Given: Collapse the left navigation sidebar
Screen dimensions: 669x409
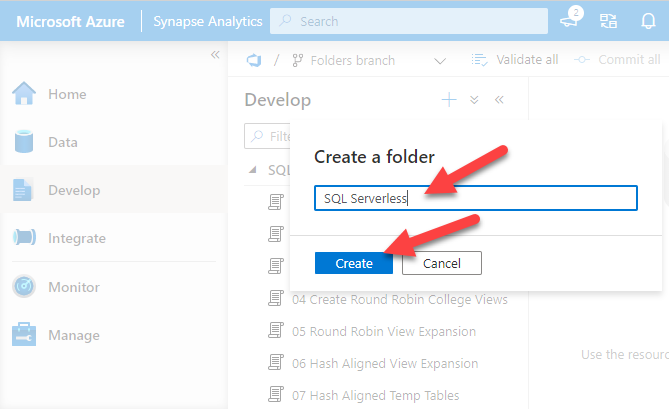Looking at the screenshot, I should tap(214, 54).
